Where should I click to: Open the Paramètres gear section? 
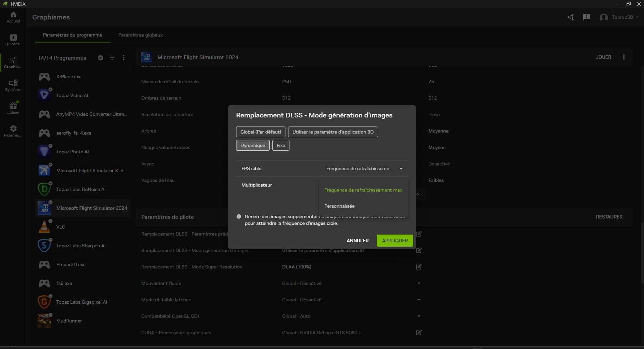[x=13, y=131]
